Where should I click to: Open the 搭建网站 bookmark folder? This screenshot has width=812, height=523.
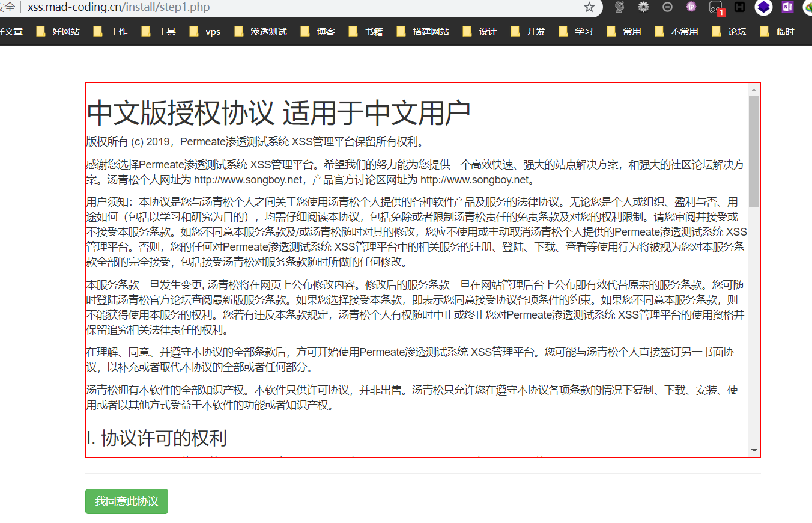423,32
